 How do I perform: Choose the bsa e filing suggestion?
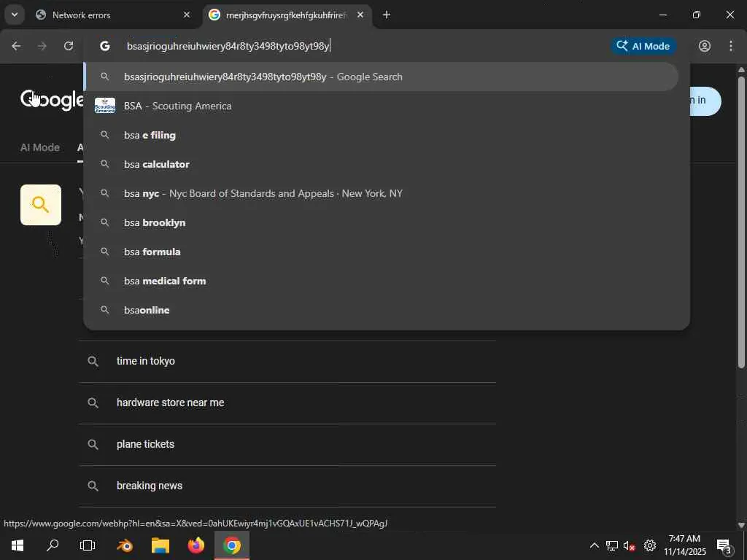coord(381,135)
